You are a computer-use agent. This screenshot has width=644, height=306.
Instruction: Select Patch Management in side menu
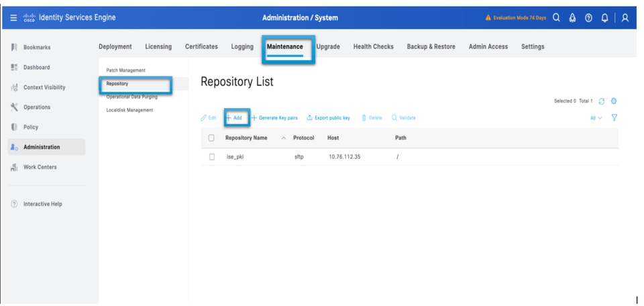coord(125,70)
